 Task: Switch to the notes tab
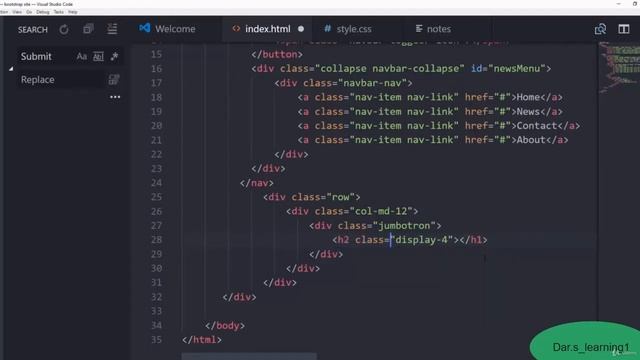[439, 29]
